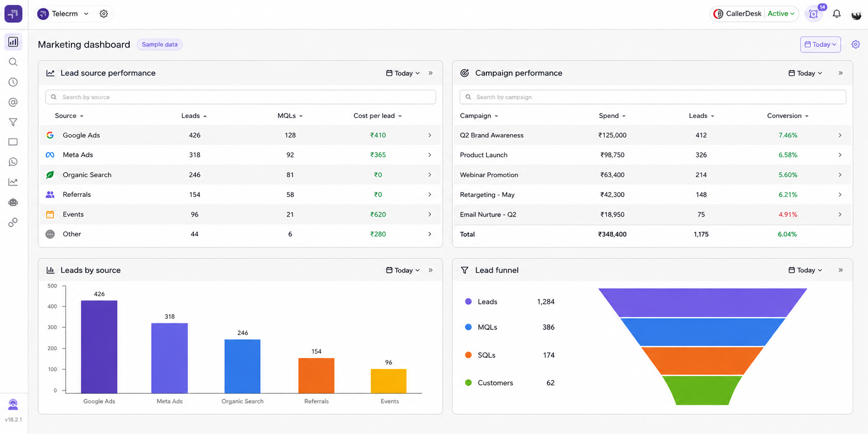The width and height of the screenshot is (868, 434).
Task: Expand Lead funnel panel with double arrow
Action: [x=841, y=270]
